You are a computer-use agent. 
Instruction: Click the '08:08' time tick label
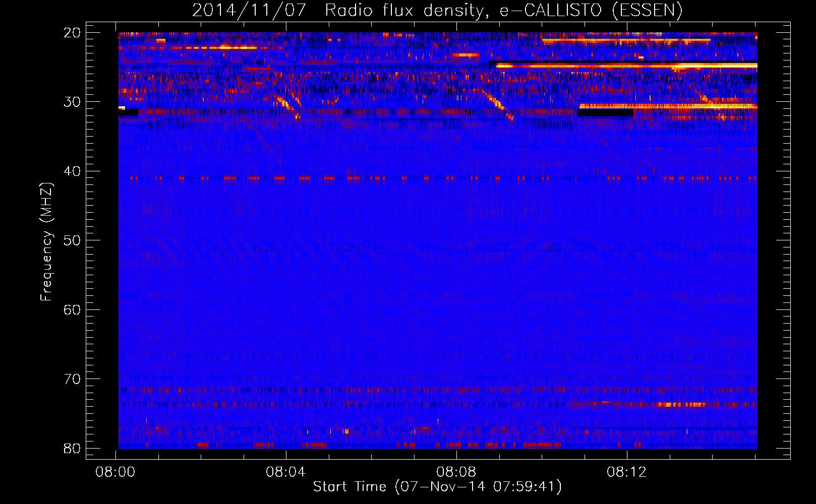click(456, 472)
